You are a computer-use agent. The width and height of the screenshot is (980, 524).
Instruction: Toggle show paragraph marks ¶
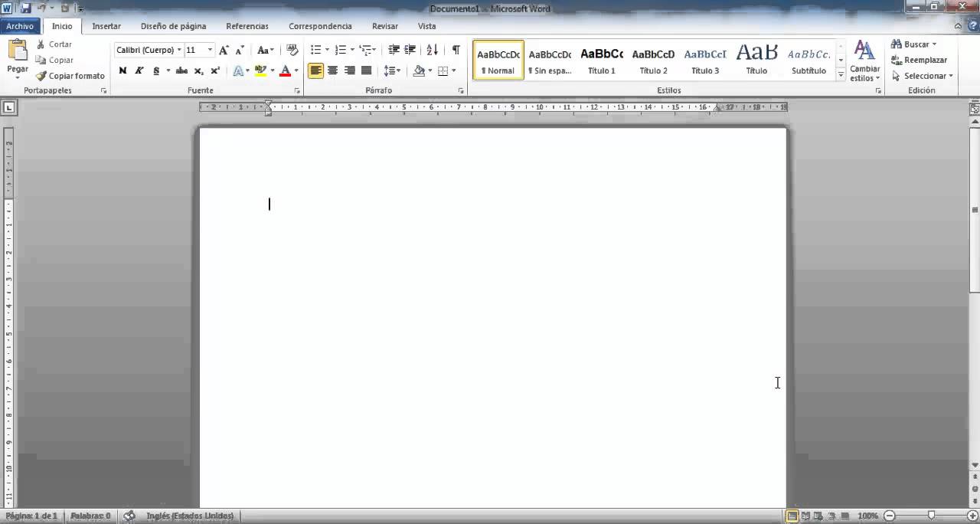tap(456, 50)
